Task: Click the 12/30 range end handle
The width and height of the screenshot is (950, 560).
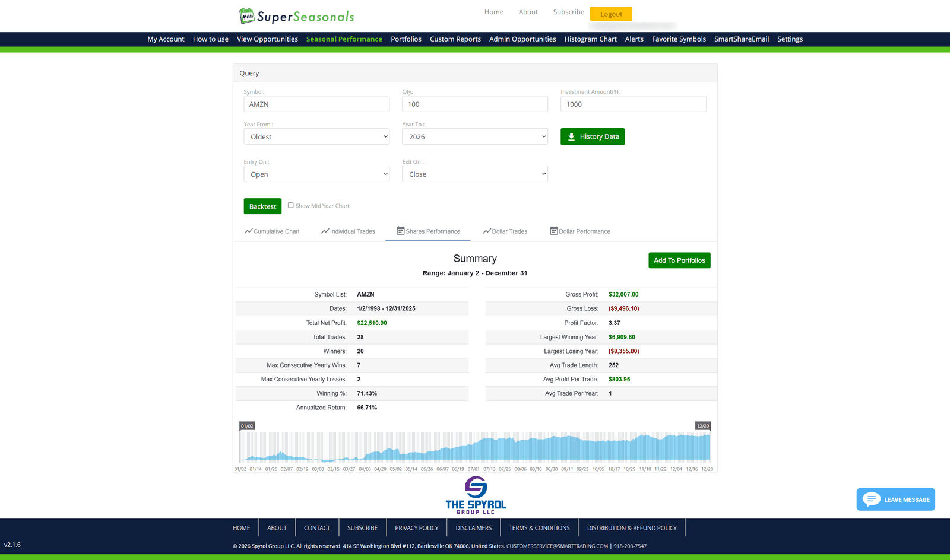Action: pos(703,426)
